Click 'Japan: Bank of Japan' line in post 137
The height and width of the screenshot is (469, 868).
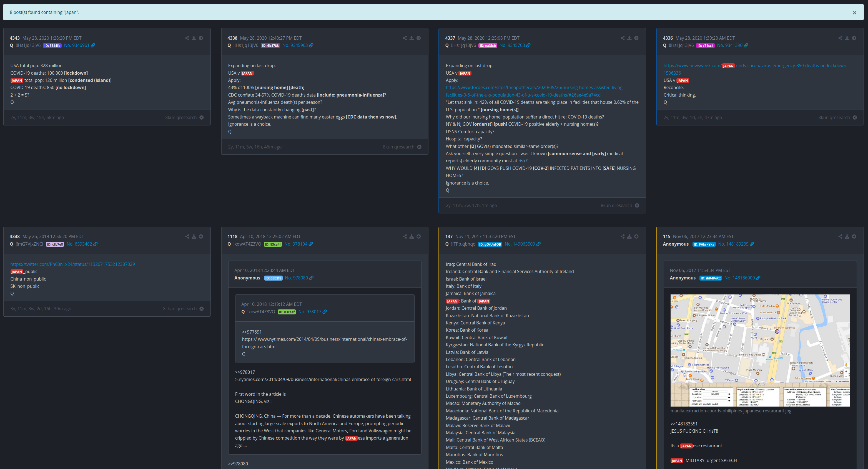(468, 301)
